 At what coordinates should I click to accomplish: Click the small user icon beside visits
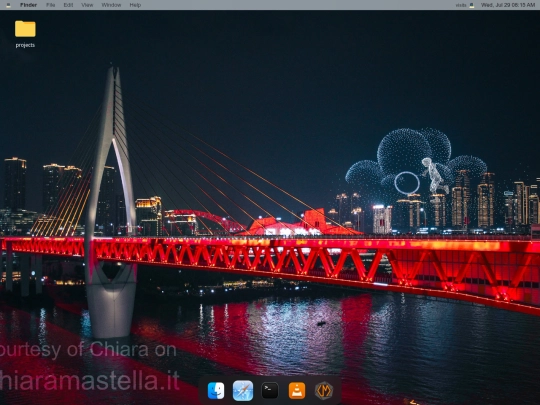472,5
